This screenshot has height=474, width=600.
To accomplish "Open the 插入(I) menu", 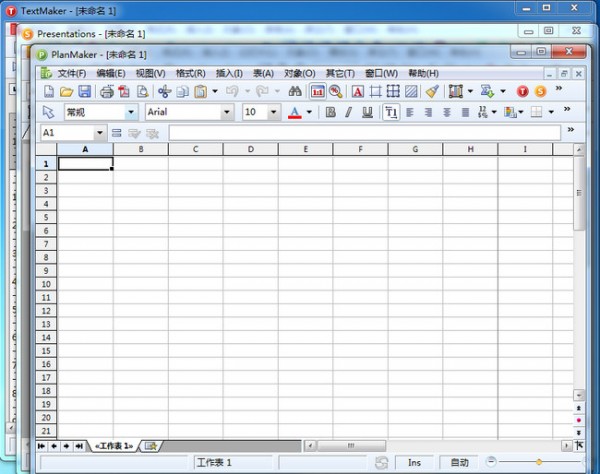I will coord(229,73).
